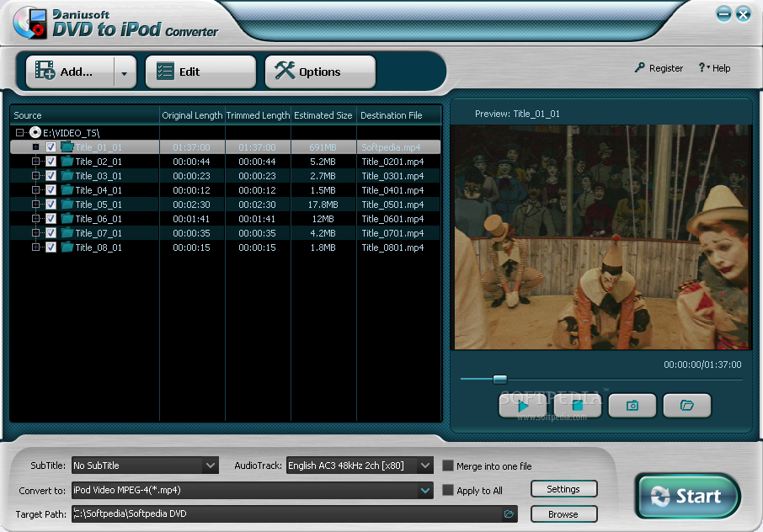The height and width of the screenshot is (532, 763).
Task: Expand the Title_03_01 node
Action: [x=35, y=176]
